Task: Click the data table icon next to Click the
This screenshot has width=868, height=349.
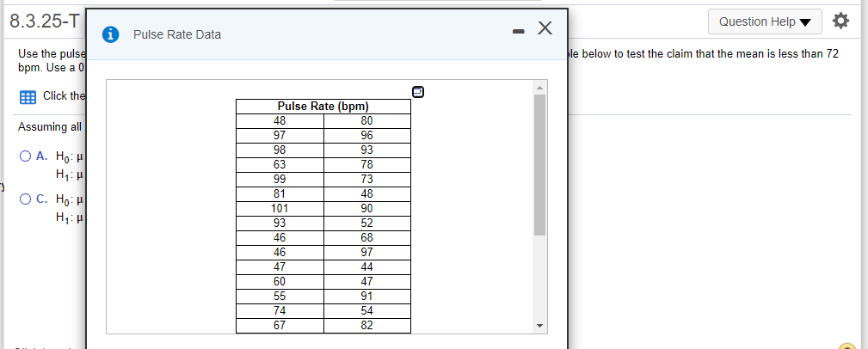Action: (27, 98)
